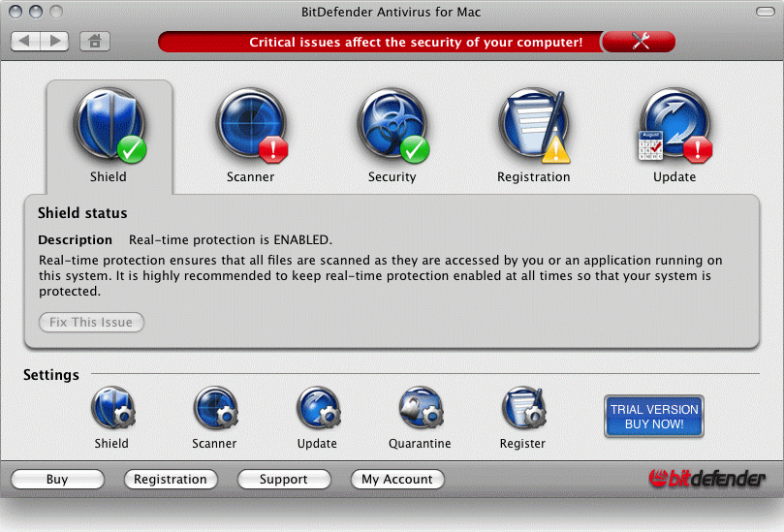Click the Support button
784x532 pixels.
point(284,479)
